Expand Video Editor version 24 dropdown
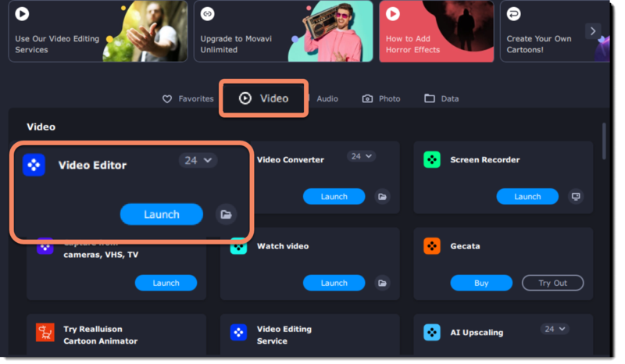Image resolution: width=625 pixels, height=364 pixels. (198, 160)
